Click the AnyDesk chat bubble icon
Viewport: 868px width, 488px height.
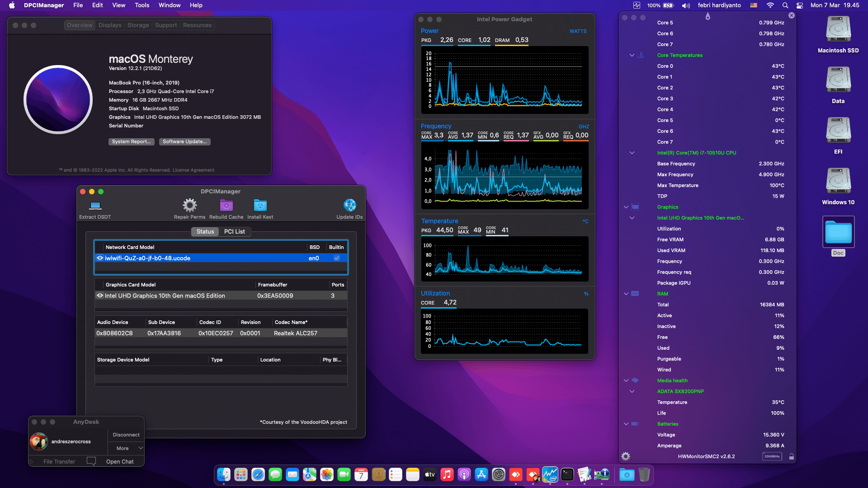point(91,461)
